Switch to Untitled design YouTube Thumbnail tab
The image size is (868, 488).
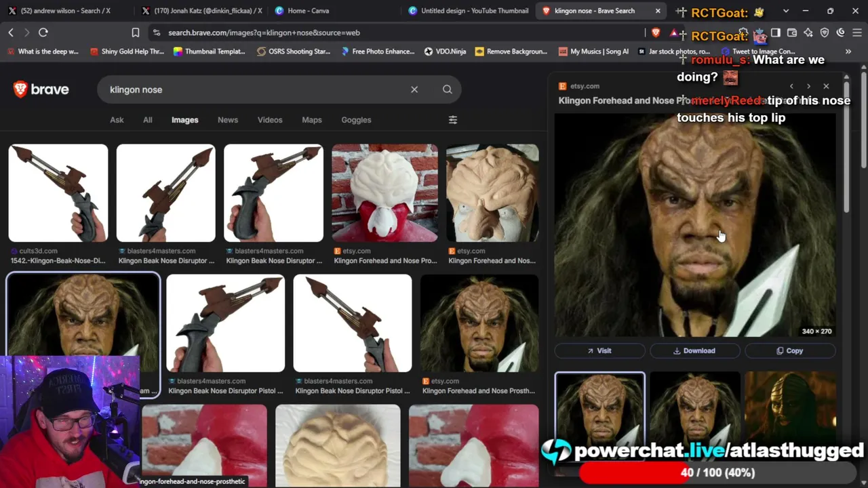469,11
